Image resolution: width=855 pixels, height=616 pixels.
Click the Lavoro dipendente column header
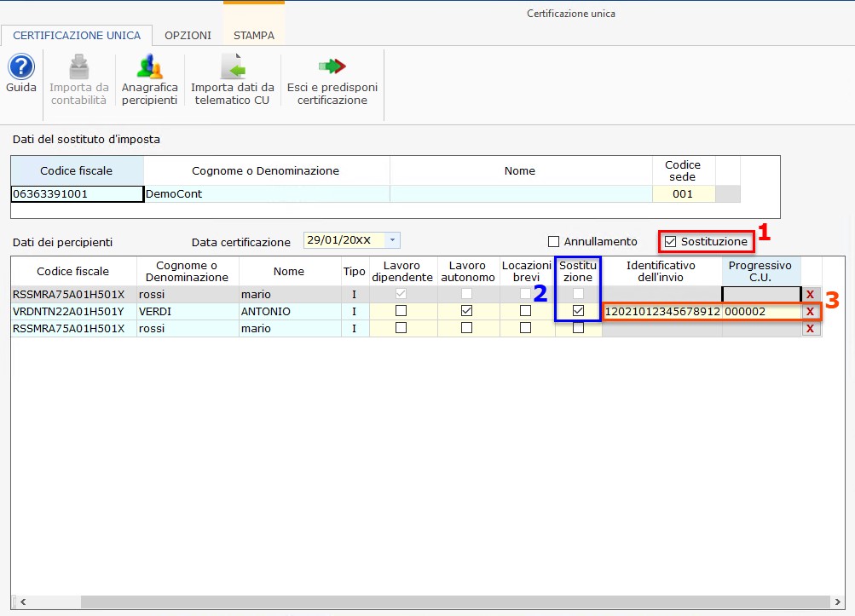pyautogui.click(x=402, y=272)
